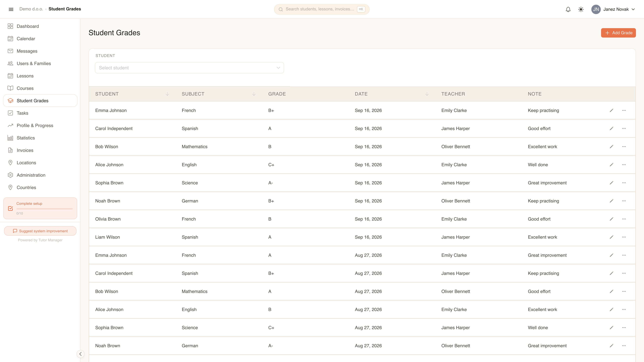644x362 pixels.
Task: Collapse the sidebar with the chevron button
Action: tap(80, 354)
